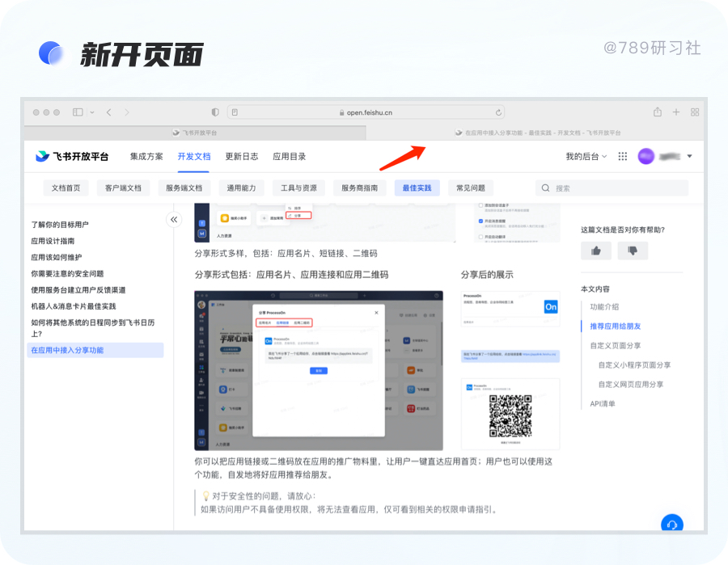
Task: Open 了解你的目标用户 in sidebar
Action: coord(60,225)
